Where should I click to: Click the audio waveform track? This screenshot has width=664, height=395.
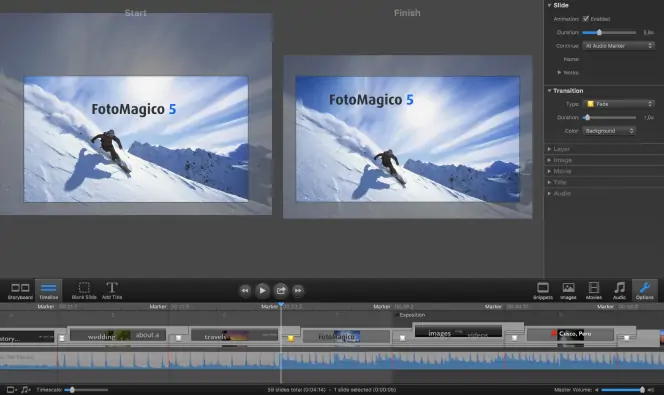click(x=332, y=361)
